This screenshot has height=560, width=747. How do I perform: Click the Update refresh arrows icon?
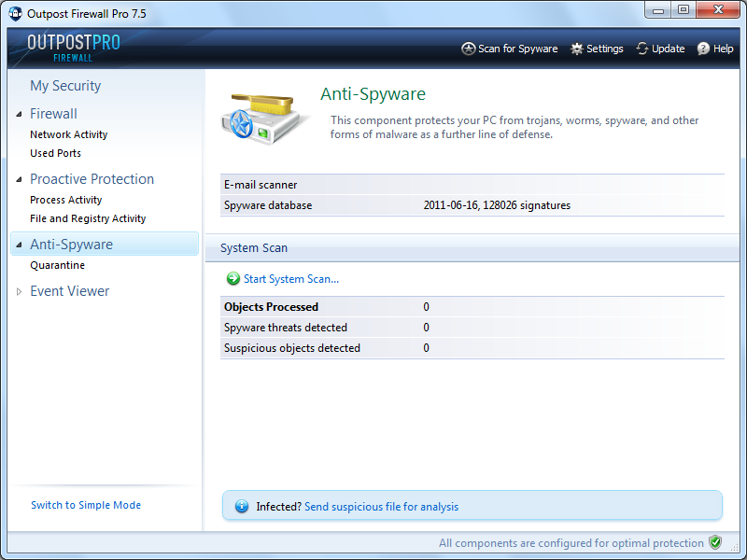click(642, 49)
